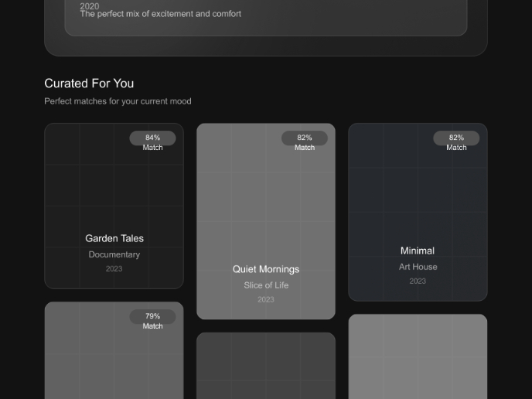
Task: Select the Minimal title text
Action: 418,251
